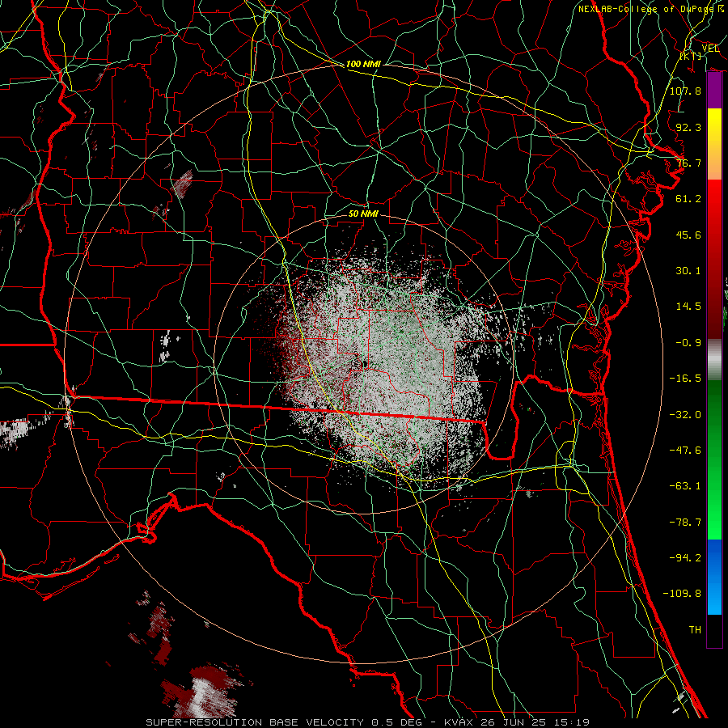728x728 pixels.
Task: Click the yellow-orange segment of the color bar
Action: (x=714, y=144)
